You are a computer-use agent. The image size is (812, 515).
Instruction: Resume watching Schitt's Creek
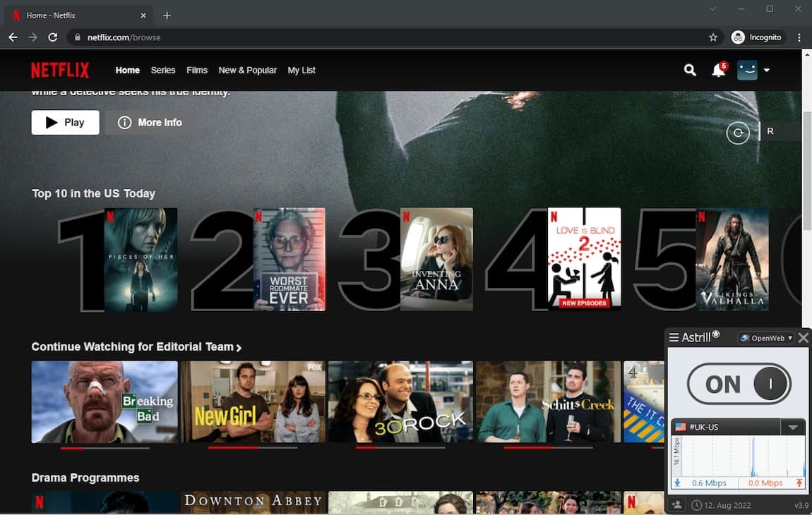(x=549, y=402)
